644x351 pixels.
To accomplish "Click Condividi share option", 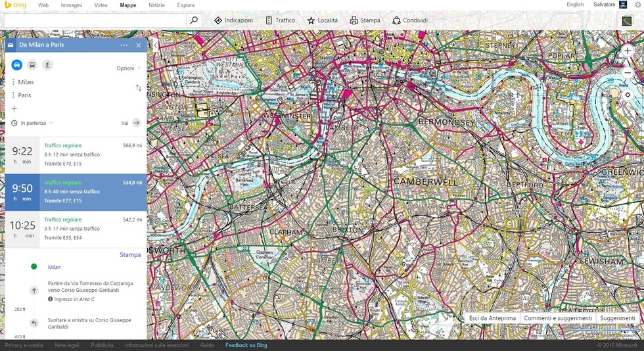I will (x=410, y=20).
